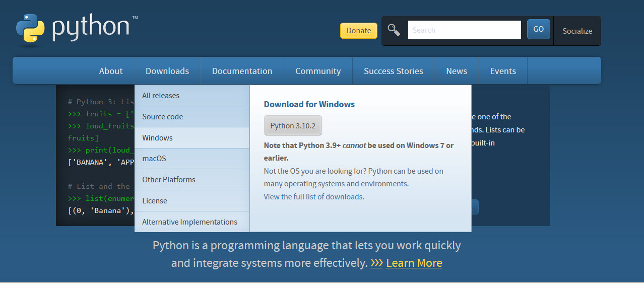Select Source code in Downloads submenu
The height and width of the screenshot is (288, 644).
pyautogui.click(x=192, y=117)
